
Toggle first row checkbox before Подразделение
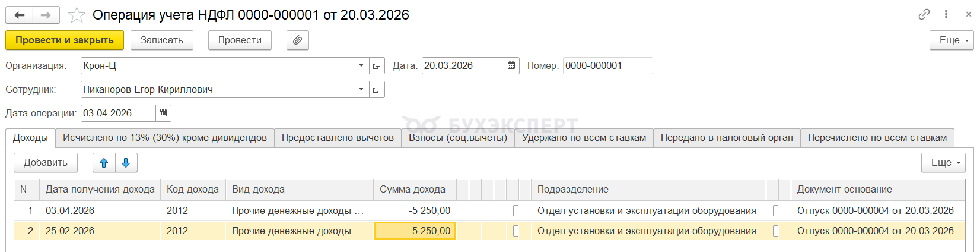(x=516, y=210)
